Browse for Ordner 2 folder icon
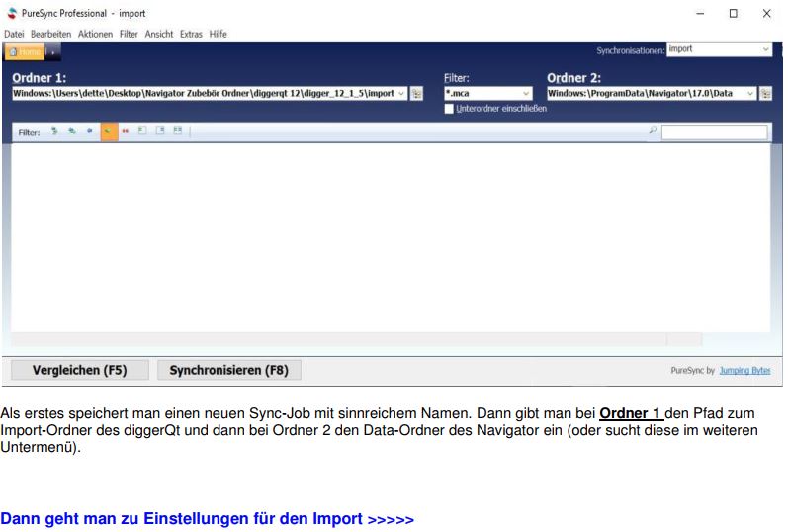 tap(766, 93)
